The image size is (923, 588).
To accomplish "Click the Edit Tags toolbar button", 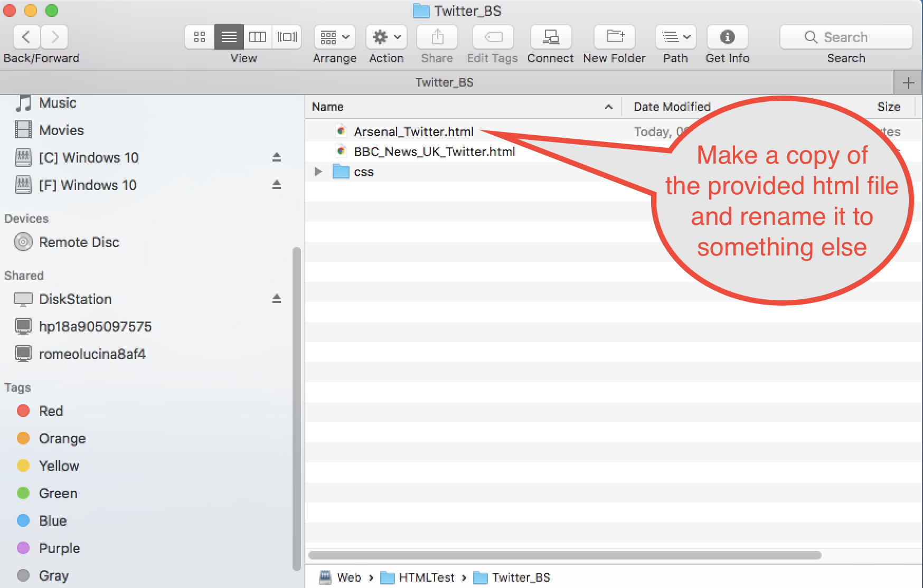I will (493, 37).
